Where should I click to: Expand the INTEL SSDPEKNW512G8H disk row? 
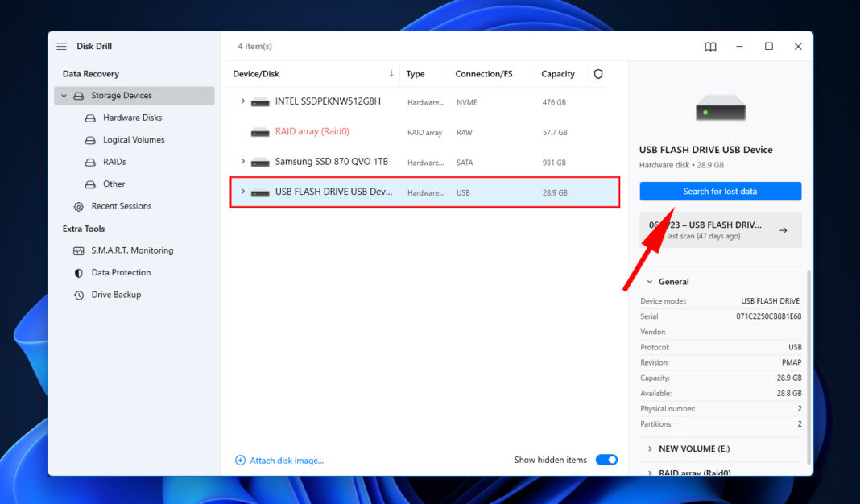242,101
